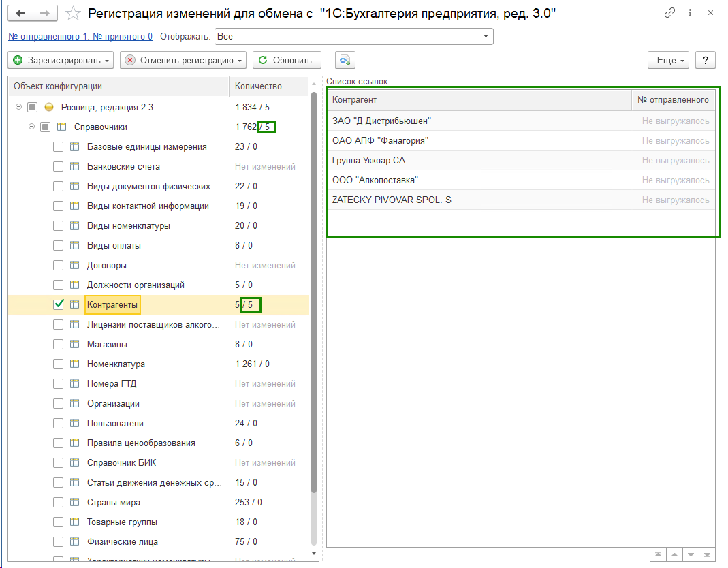The height and width of the screenshot is (568, 728).
Task: Click table icon next to Организации
Action: (x=75, y=404)
